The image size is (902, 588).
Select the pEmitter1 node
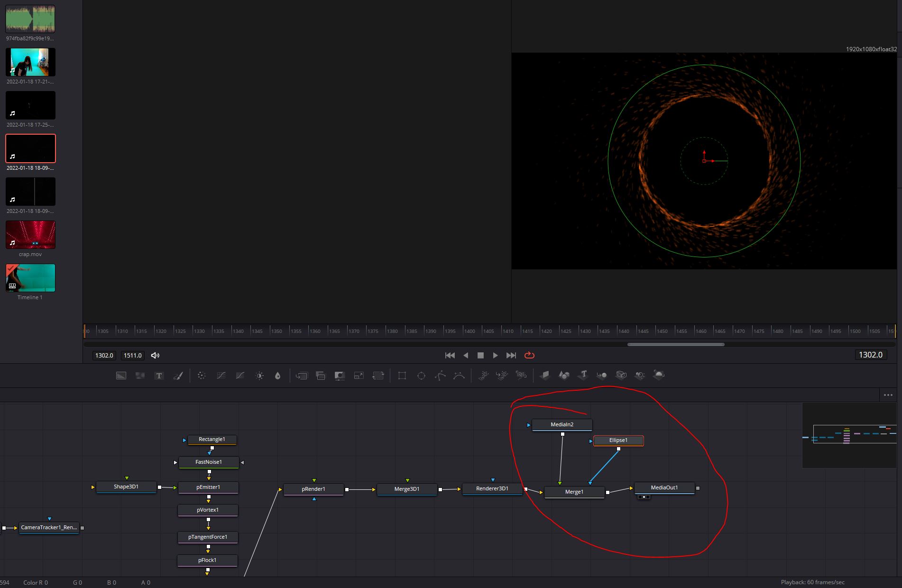[x=208, y=487]
